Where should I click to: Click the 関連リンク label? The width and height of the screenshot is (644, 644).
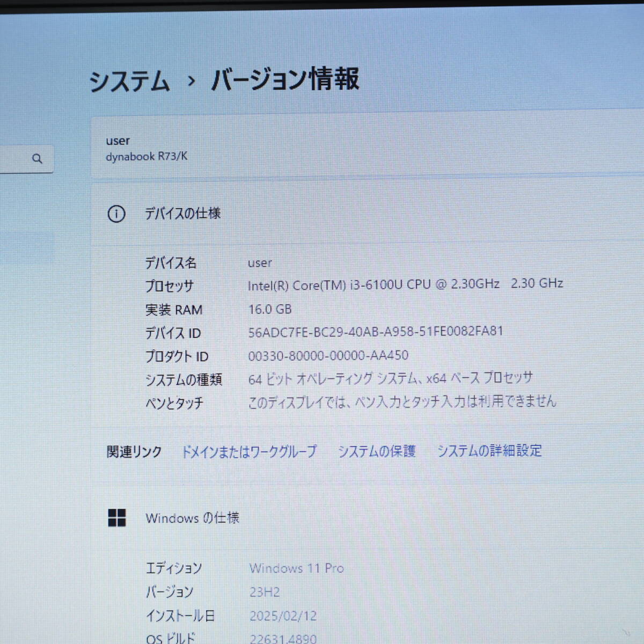(134, 452)
